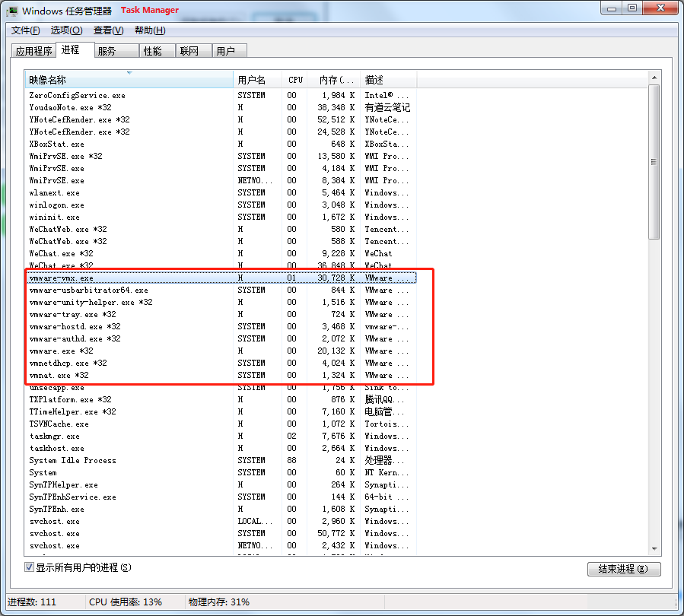Click the process list scrollbar thumb
Screen dimensions: 684x616
point(654,162)
